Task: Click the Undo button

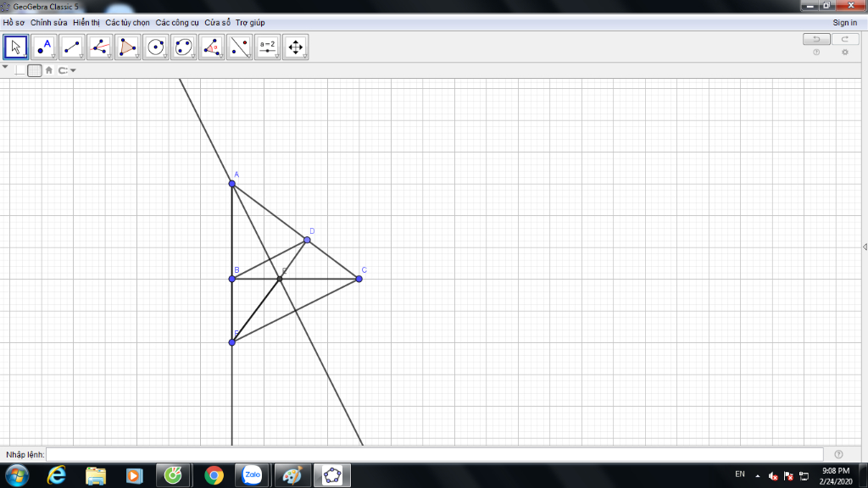Action: click(x=816, y=39)
